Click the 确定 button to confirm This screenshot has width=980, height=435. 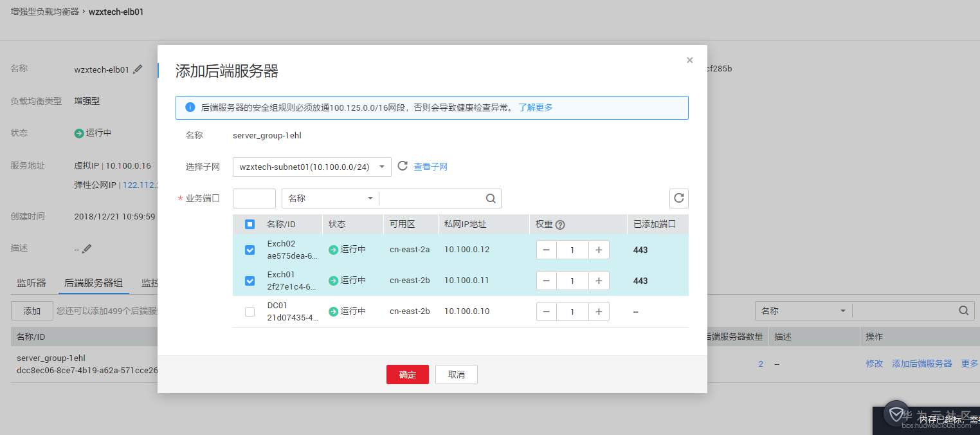coord(407,374)
